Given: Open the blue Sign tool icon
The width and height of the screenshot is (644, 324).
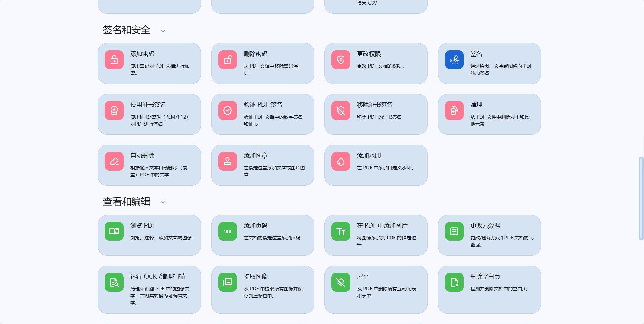Looking at the screenshot, I should coord(454,60).
